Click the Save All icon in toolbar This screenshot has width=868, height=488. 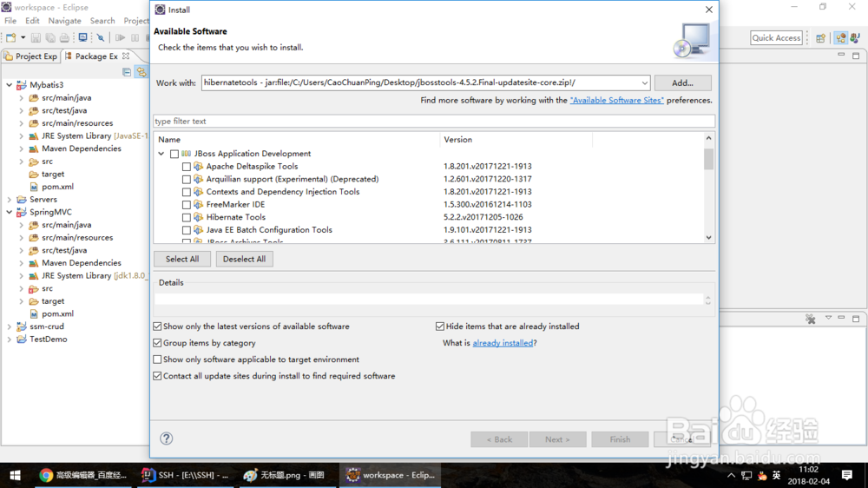tap(50, 37)
